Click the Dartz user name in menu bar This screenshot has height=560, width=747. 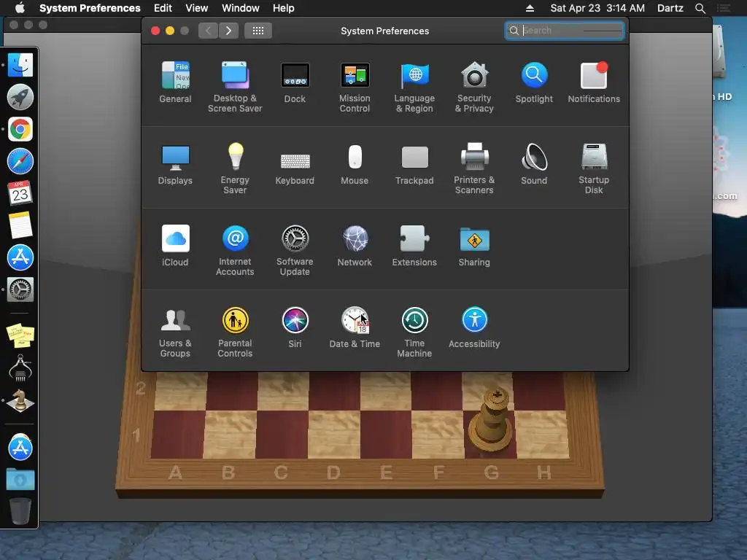pos(670,8)
